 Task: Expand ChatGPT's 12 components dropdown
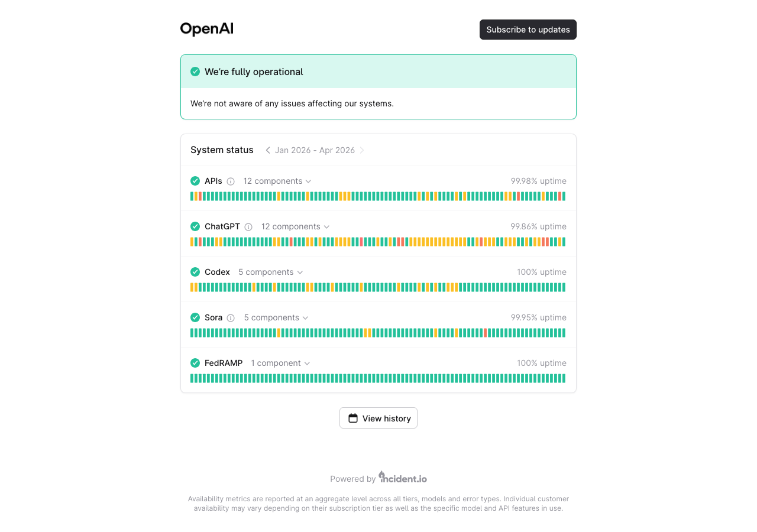click(x=295, y=226)
